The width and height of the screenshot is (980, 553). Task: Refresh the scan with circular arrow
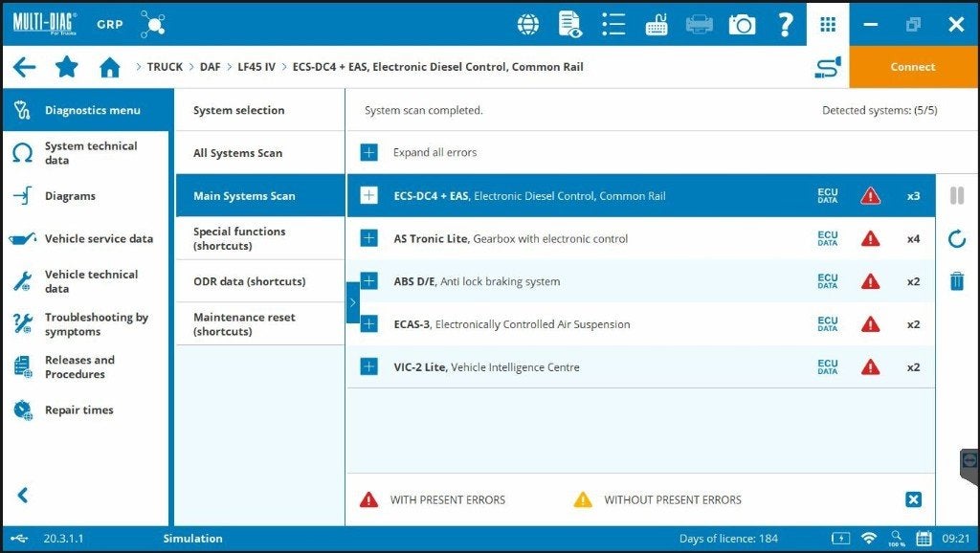(957, 238)
